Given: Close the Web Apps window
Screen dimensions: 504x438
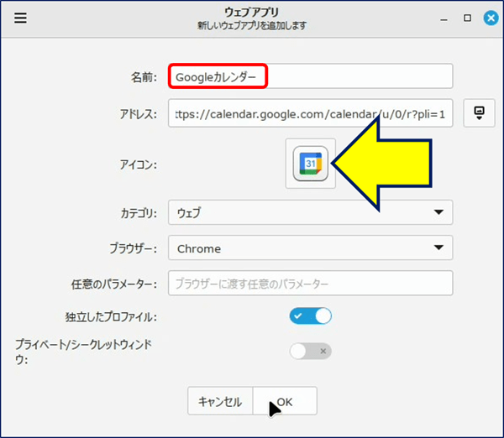Looking at the screenshot, I should (x=491, y=18).
